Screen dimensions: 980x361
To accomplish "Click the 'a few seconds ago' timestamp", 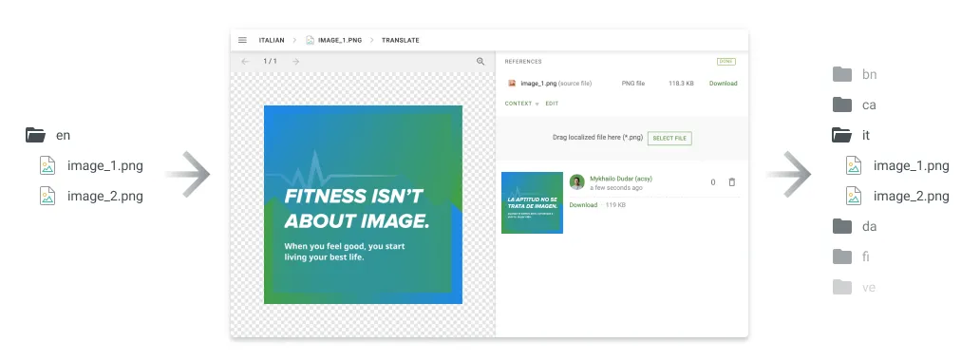I will (x=616, y=188).
